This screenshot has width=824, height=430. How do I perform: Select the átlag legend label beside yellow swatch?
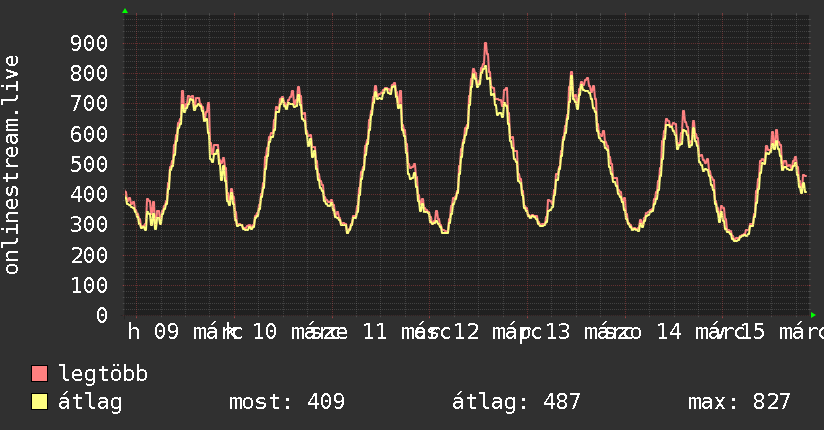pyautogui.click(x=90, y=402)
